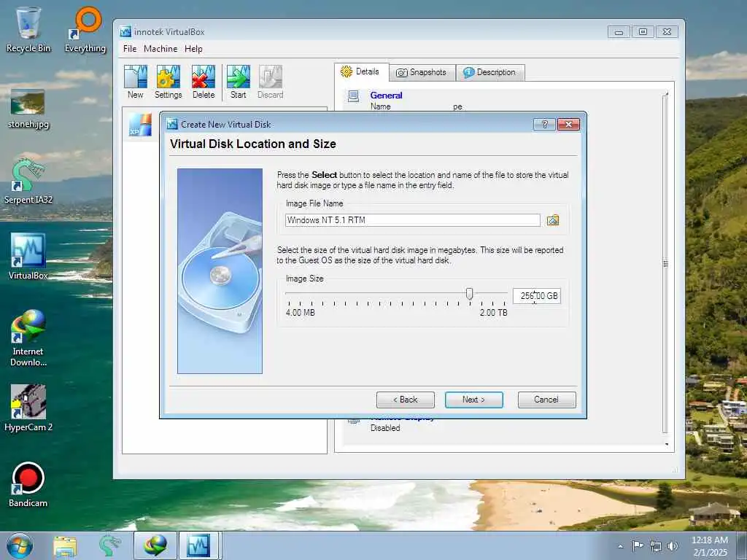Open HyperCam 2 desktop shortcut
Image resolution: width=747 pixels, height=560 pixels.
[x=28, y=408]
